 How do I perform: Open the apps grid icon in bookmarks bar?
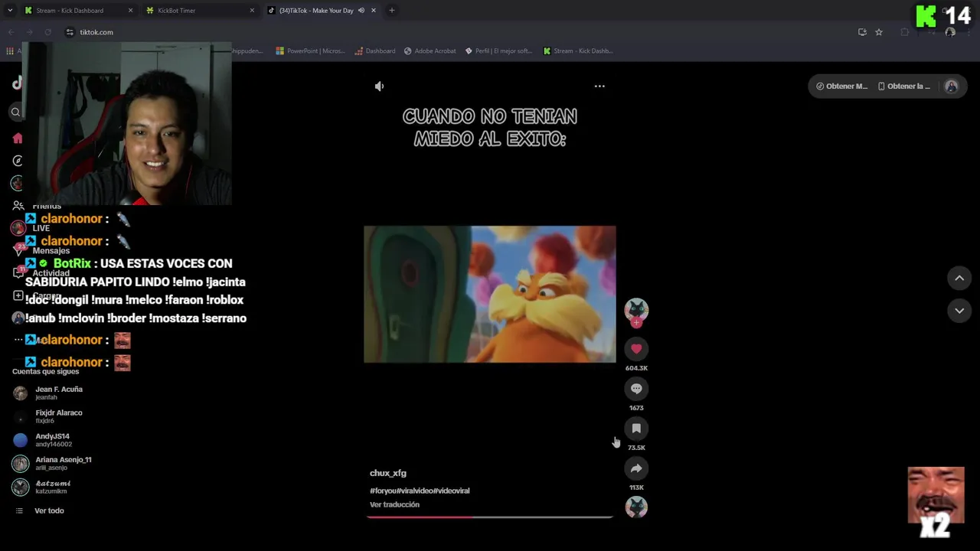click(10, 51)
